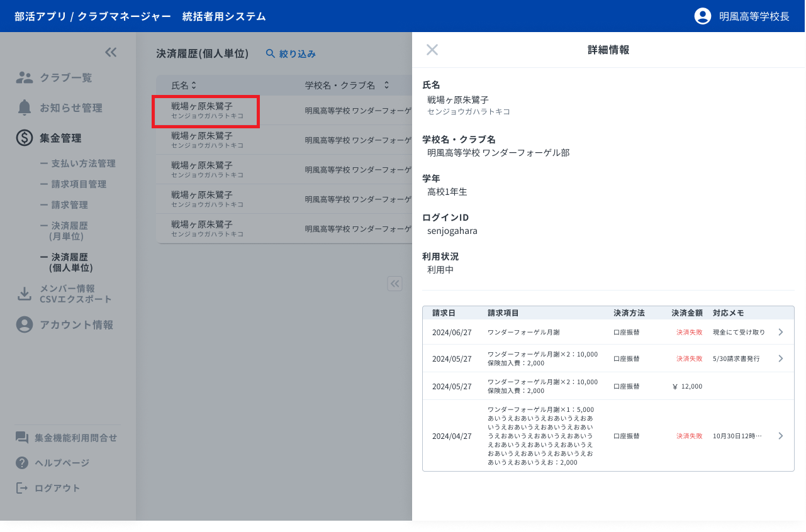Click 10月30日12時… memo text
This screenshot has height=532, width=806.
(737, 436)
